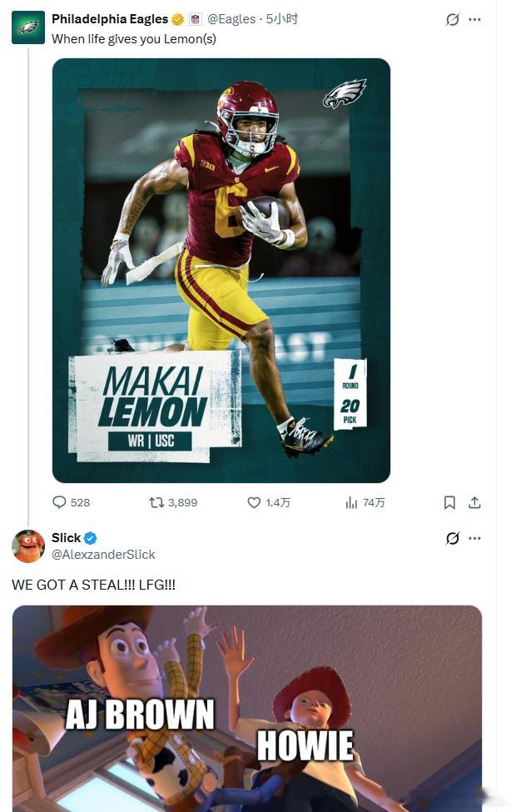Like the Eagles post with 1.4万 likes

tap(269, 502)
